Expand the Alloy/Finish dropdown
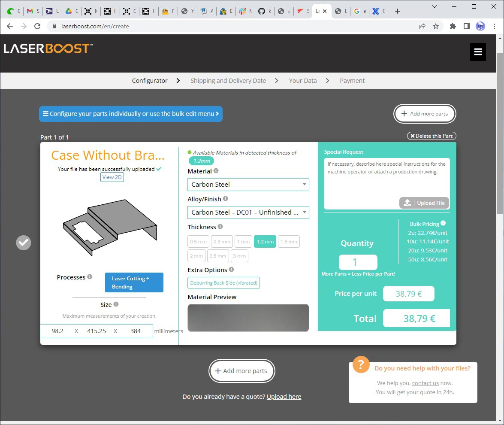504x425 pixels. (x=248, y=212)
